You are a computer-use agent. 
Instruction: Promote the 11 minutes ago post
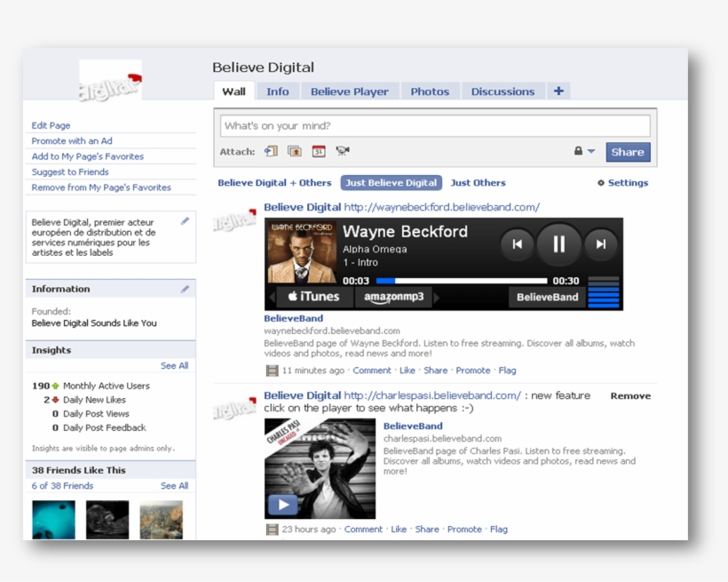coord(472,371)
